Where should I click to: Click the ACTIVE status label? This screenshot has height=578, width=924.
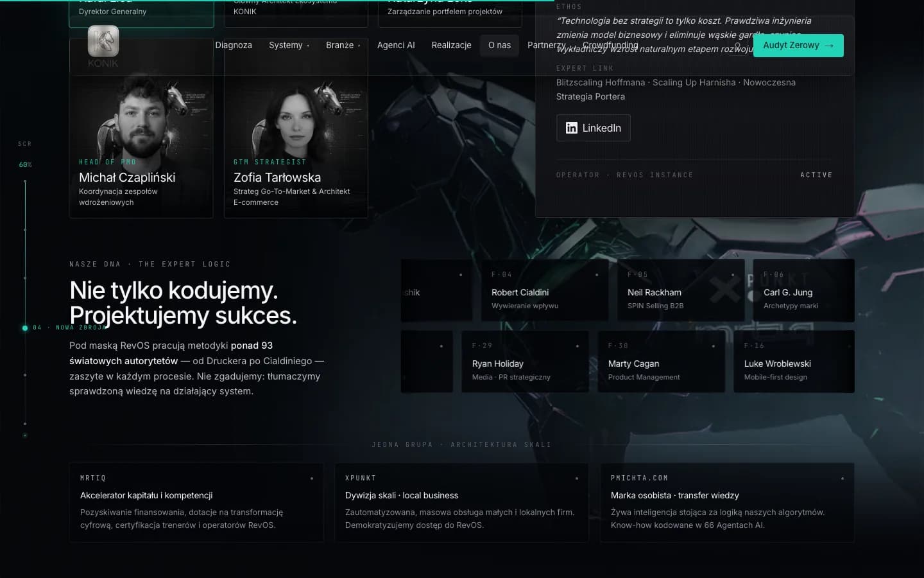click(816, 175)
